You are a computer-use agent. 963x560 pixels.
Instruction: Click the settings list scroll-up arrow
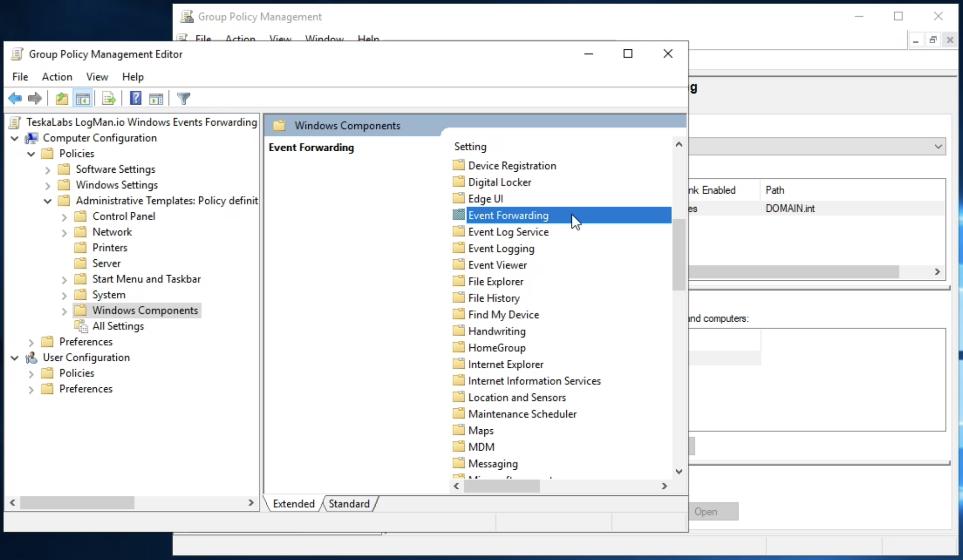pos(678,144)
